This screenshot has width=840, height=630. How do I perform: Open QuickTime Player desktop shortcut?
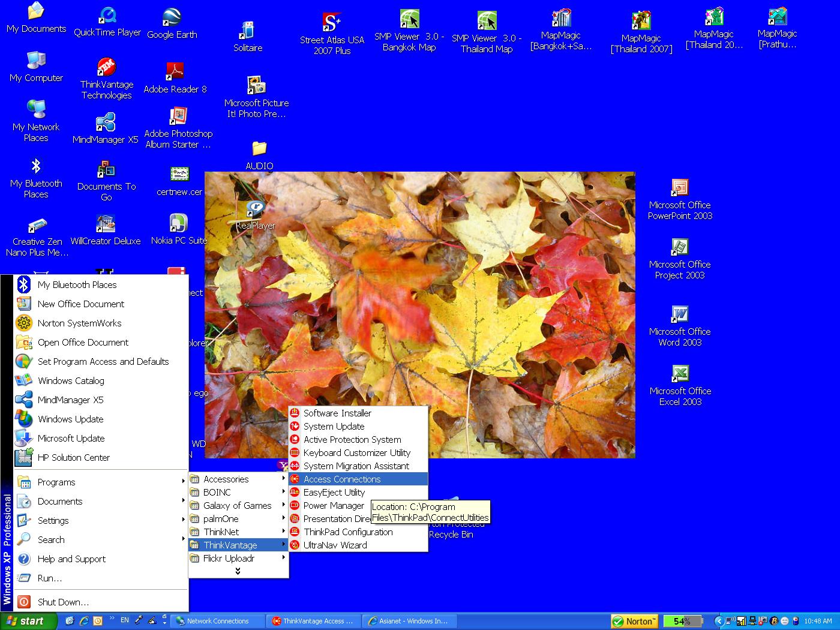[x=107, y=23]
